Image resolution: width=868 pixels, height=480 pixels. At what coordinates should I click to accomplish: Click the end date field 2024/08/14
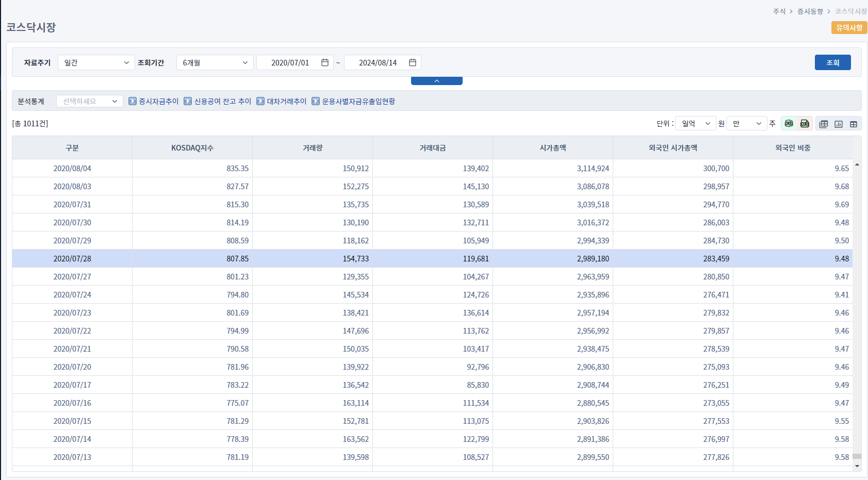tap(383, 62)
